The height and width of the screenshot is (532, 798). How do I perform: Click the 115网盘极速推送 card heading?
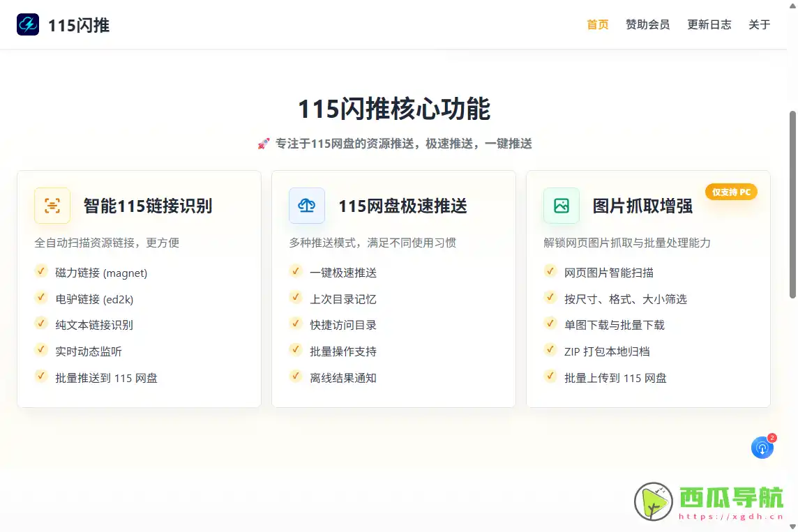tap(402, 206)
